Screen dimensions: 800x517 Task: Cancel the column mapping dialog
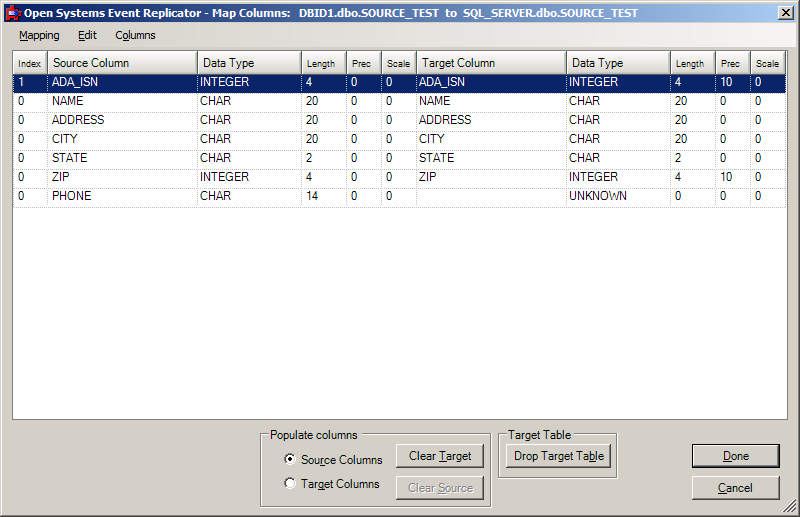click(735, 488)
